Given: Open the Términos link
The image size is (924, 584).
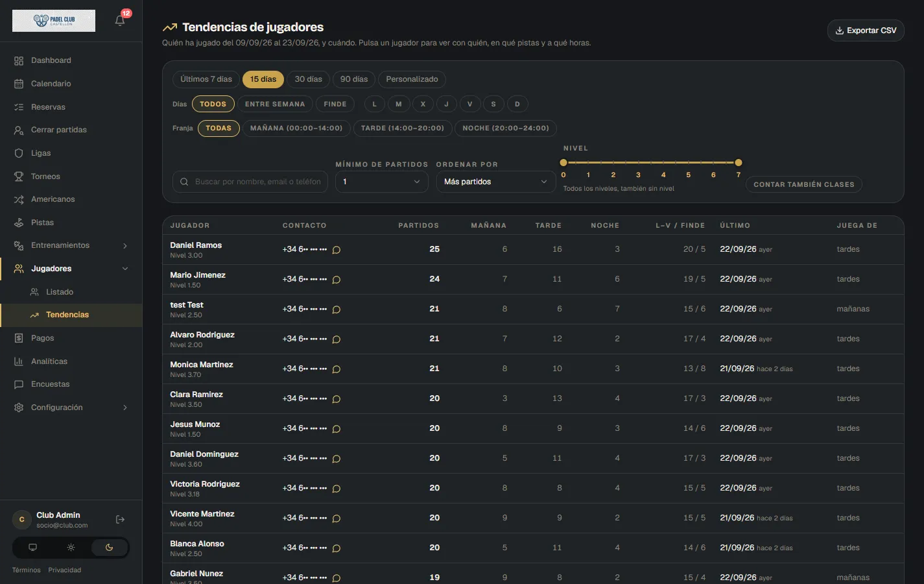Looking at the screenshot, I should (x=27, y=570).
